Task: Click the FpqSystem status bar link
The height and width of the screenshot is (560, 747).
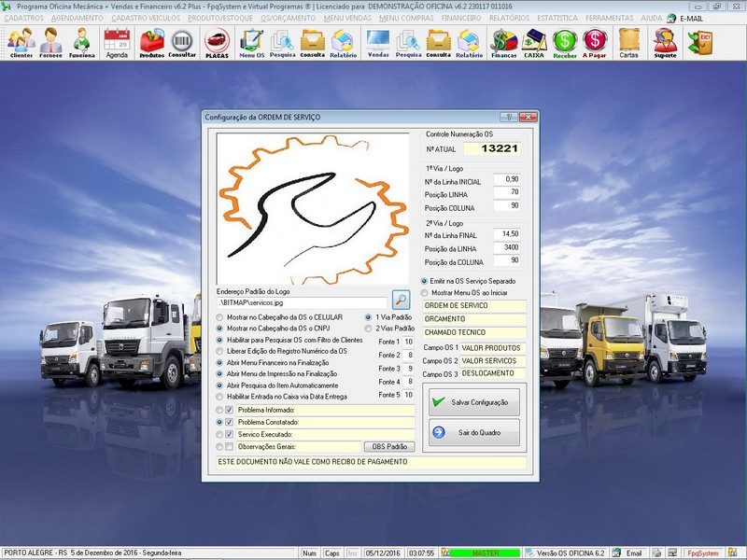Action: point(703,553)
